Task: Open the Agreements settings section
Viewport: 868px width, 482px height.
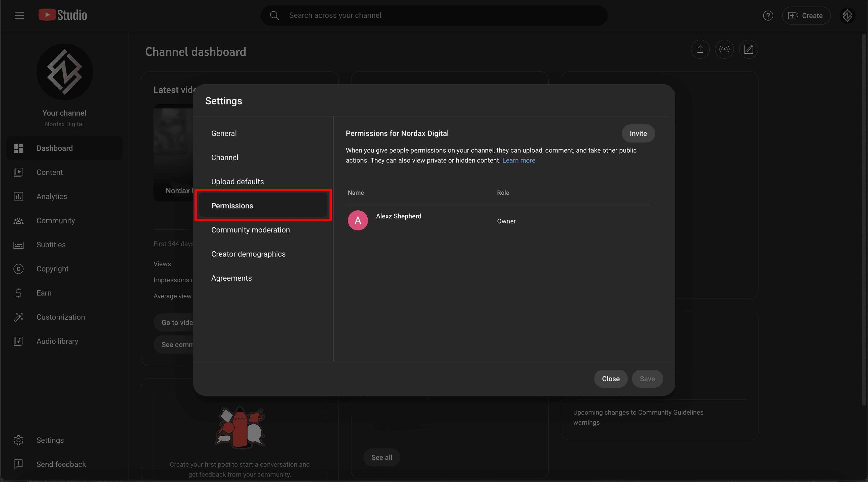Action: (x=231, y=278)
